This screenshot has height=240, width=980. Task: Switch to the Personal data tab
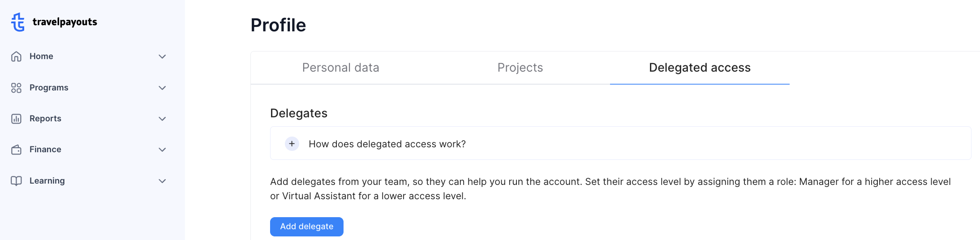[x=340, y=68]
